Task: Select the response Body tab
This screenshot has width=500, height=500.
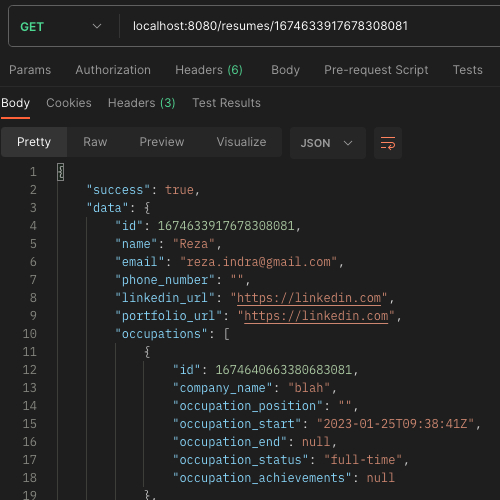Action: (15, 103)
